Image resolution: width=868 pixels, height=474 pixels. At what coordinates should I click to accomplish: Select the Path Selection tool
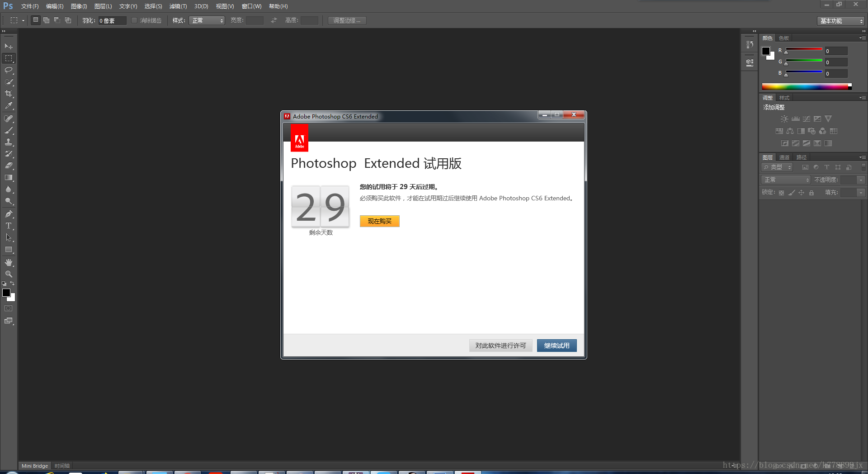[9, 237]
